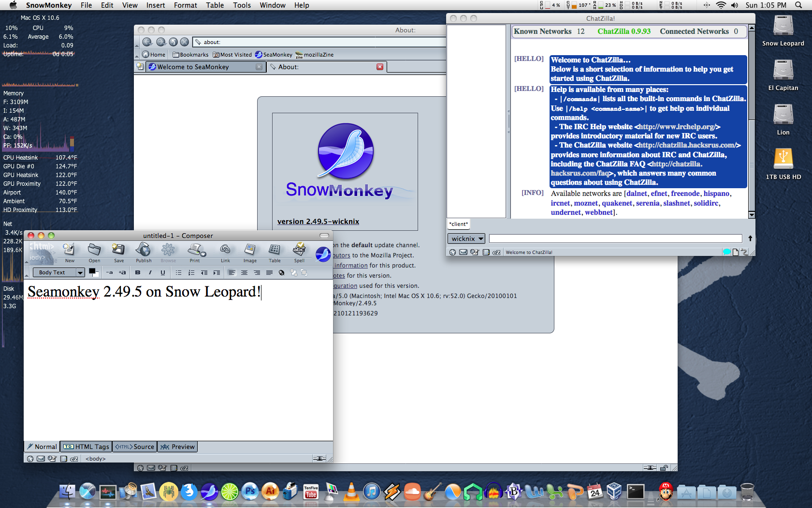Save the Composer document
The height and width of the screenshot is (508, 812).
pyautogui.click(x=119, y=253)
